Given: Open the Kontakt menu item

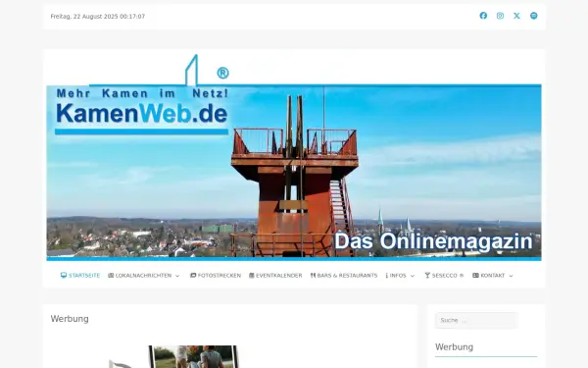Looking at the screenshot, I should click(489, 275).
